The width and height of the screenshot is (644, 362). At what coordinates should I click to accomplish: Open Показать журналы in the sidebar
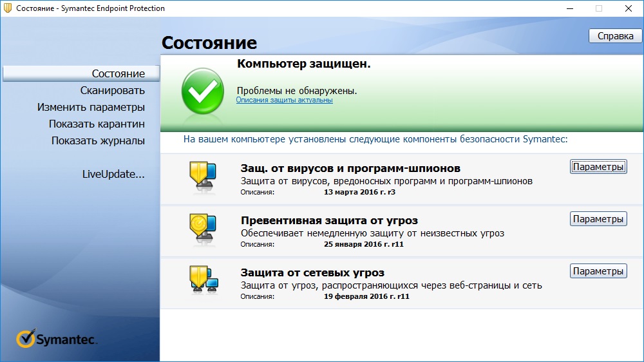(98, 141)
